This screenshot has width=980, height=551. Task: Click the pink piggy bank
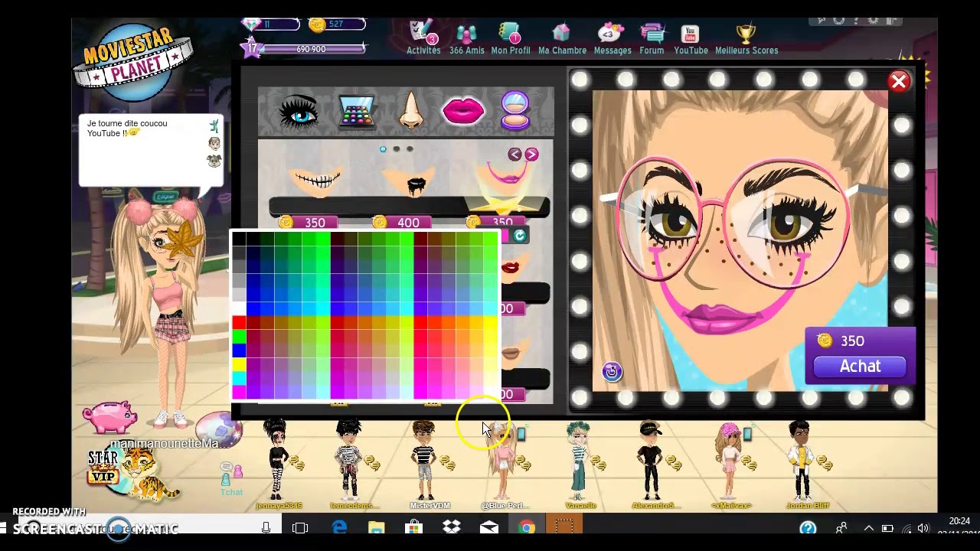[110, 417]
